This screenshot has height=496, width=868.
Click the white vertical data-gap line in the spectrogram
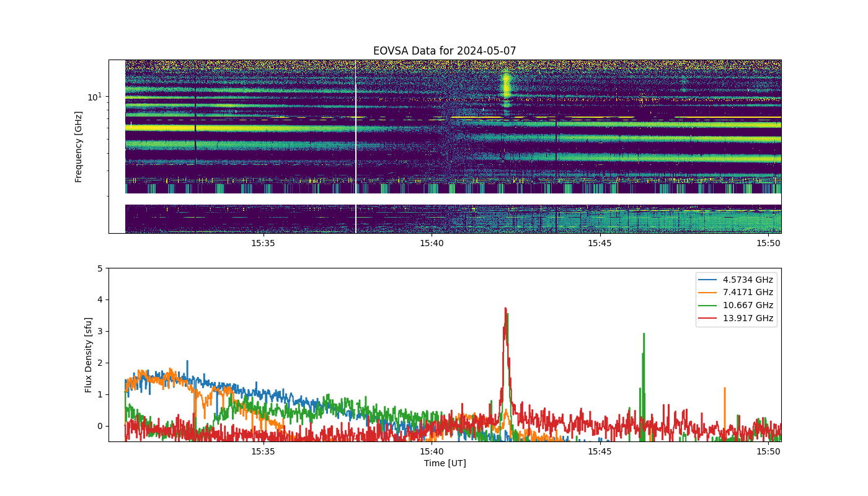[356, 146]
